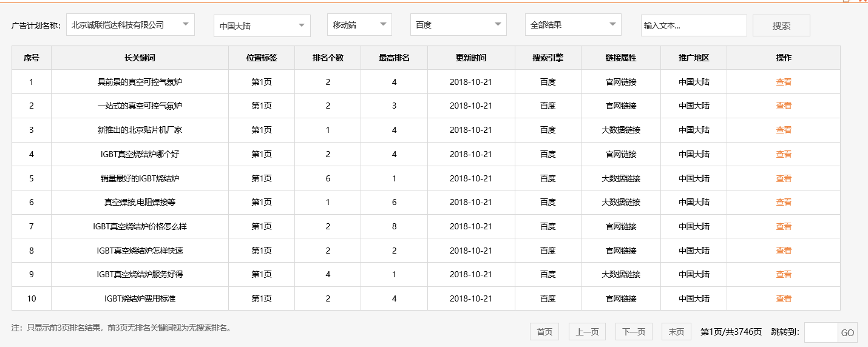Expand the 中国大陆 region dropdown

coord(262,26)
